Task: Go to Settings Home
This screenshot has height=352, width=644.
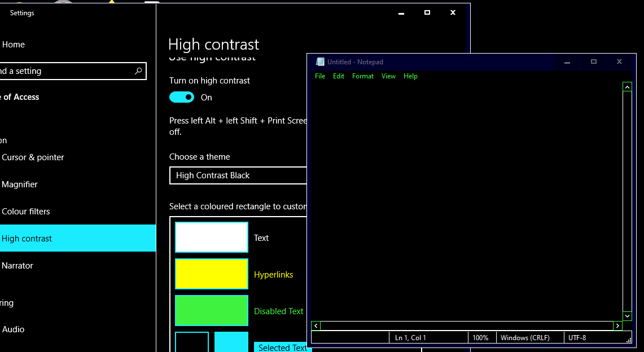Action: pyautogui.click(x=14, y=45)
